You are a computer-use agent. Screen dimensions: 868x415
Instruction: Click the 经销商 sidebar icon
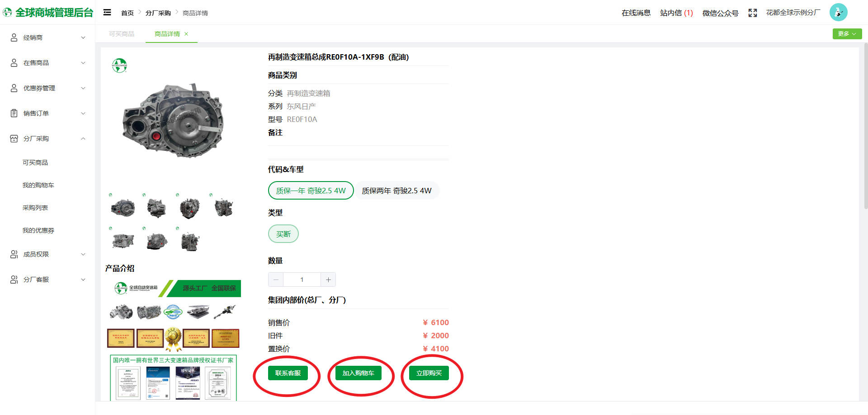pos(13,37)
